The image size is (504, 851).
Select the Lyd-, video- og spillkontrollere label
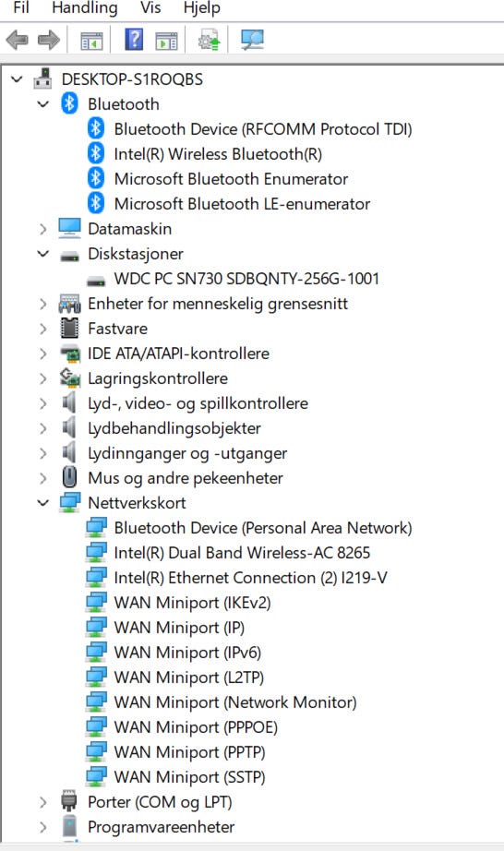click(198, 403)
